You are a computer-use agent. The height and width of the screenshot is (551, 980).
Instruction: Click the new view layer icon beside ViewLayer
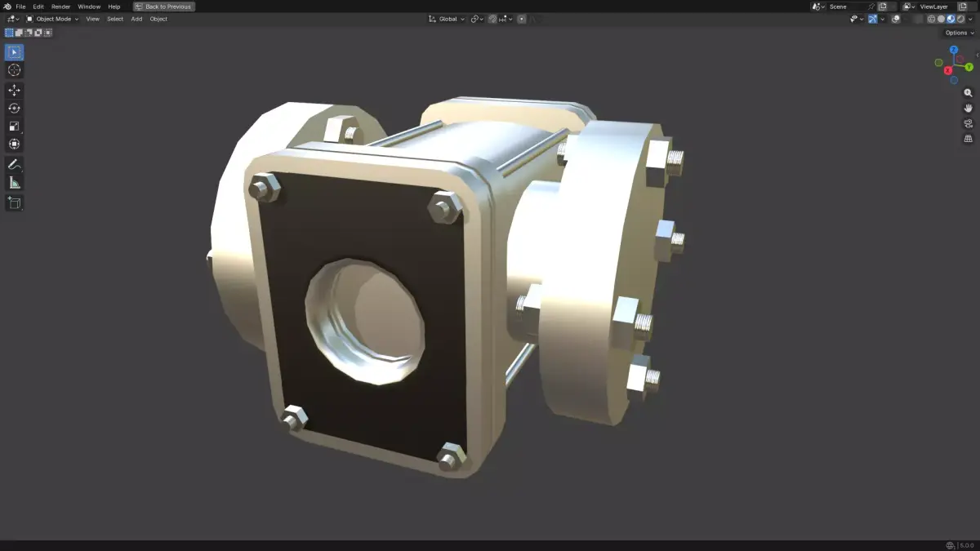tap(962, 7)
